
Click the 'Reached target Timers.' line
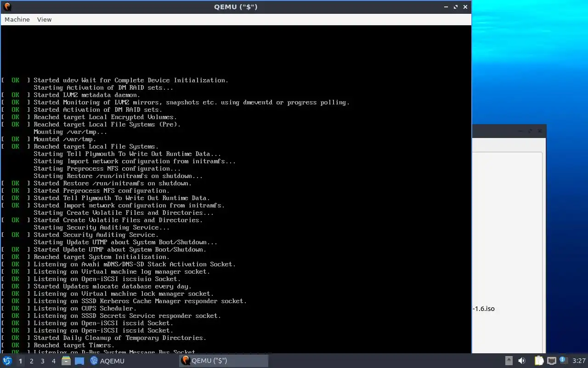(74, 345)
